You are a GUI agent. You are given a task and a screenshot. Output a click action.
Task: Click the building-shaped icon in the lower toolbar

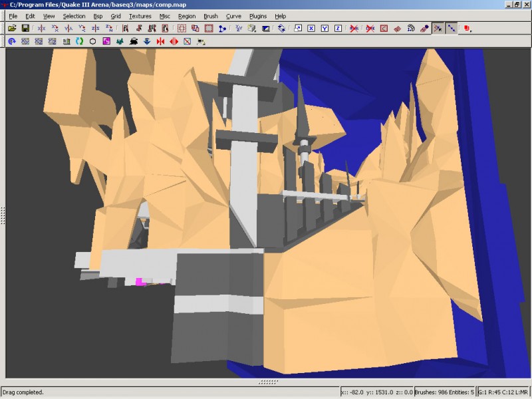point(66,41)
